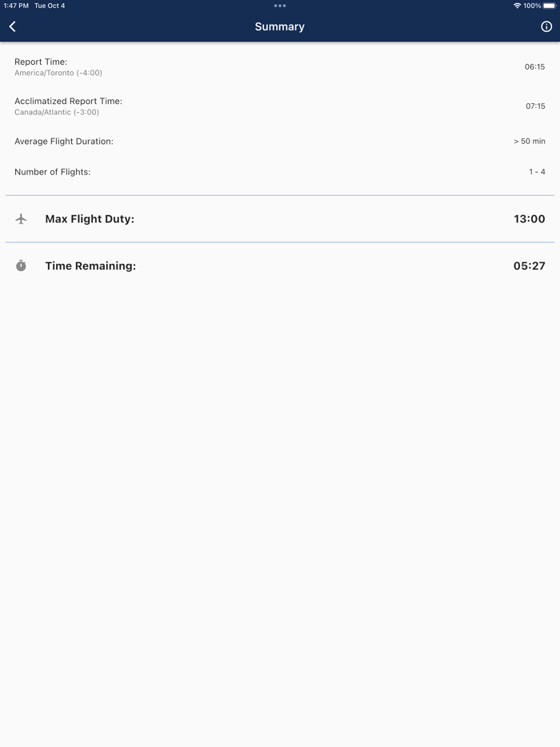Click the Canada/Atlantic timezone subtitle
Image resolution: width=560 pixels, height=747 pixels.
point(57,112)
